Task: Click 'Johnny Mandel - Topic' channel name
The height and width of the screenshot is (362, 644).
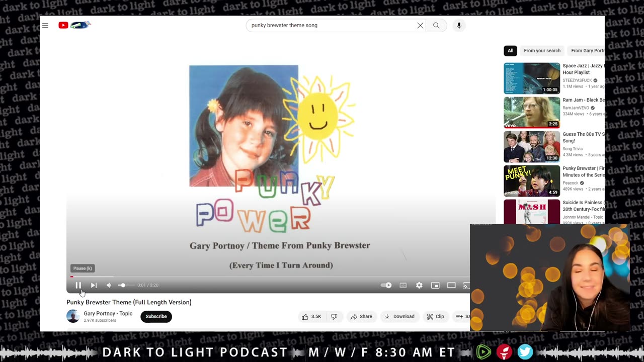Action: (584, 217)
